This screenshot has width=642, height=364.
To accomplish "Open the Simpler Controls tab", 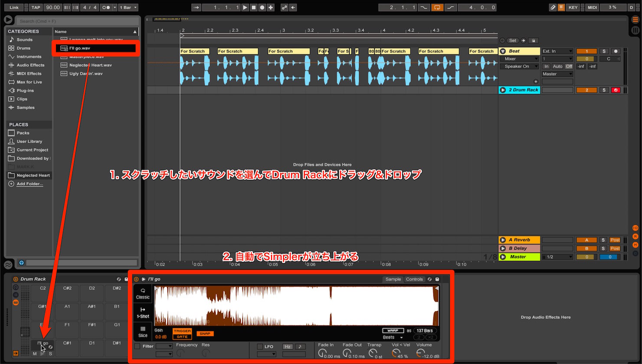I will pyautogui.click(x=414, y=279).
